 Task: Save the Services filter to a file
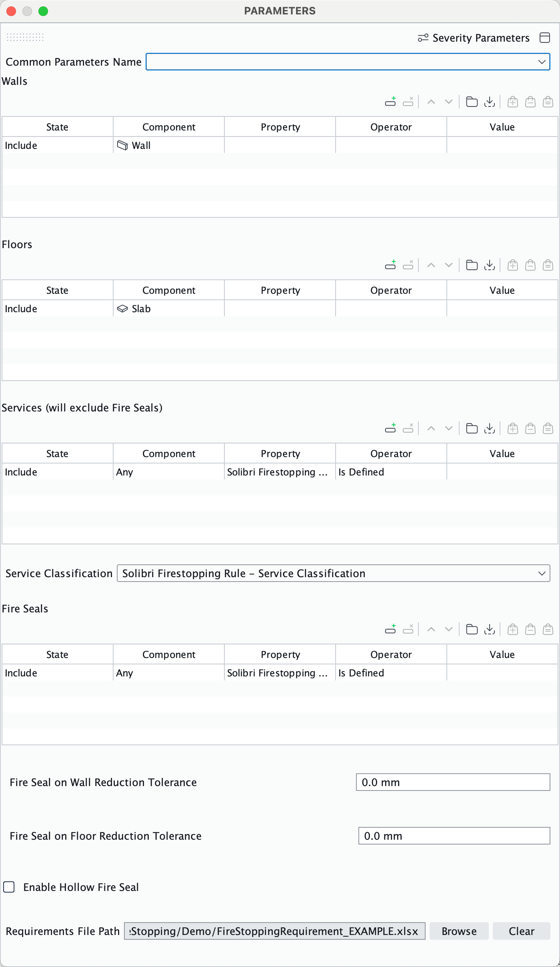click(x=490, y=428)
